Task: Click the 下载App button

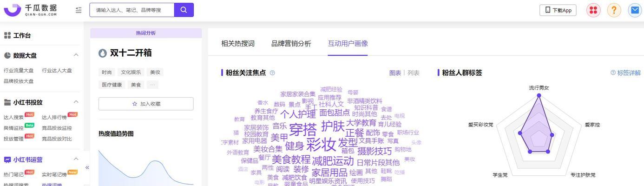Action: (x=558, y=10)
